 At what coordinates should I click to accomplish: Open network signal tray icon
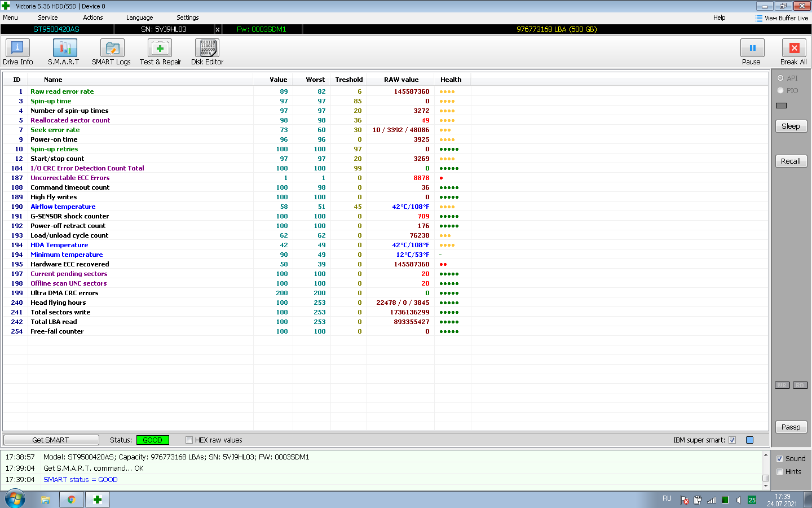(712, 500)
